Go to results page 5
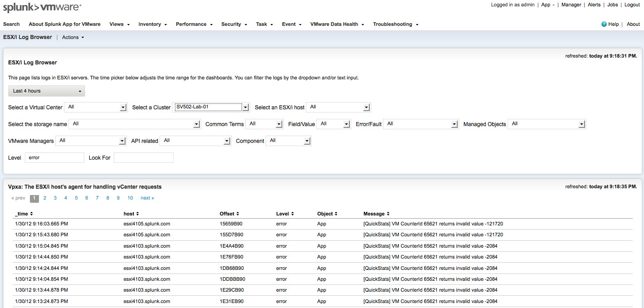Image resolution: width=644 pixels, height=308 pixels. click(76, 198)
